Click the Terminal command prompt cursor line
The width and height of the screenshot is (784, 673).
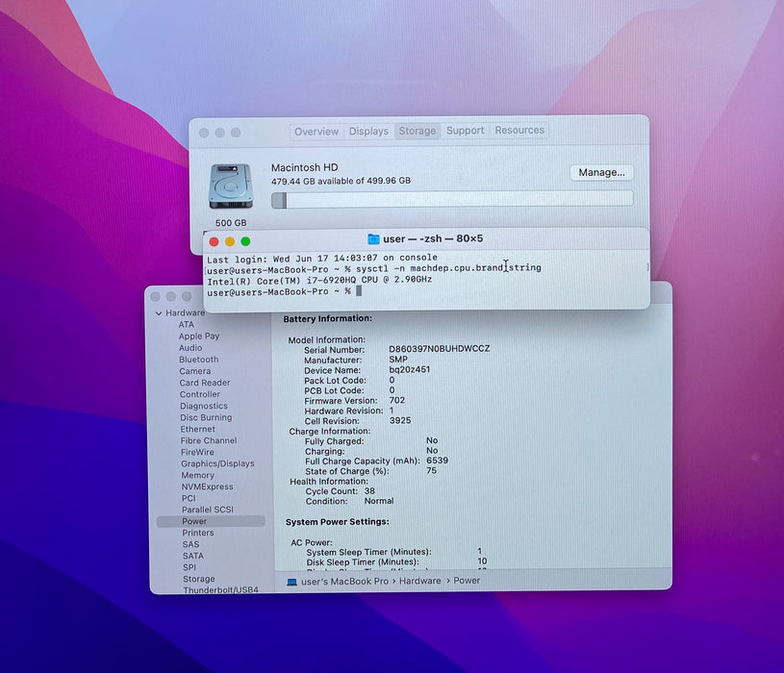pos(285,291)
